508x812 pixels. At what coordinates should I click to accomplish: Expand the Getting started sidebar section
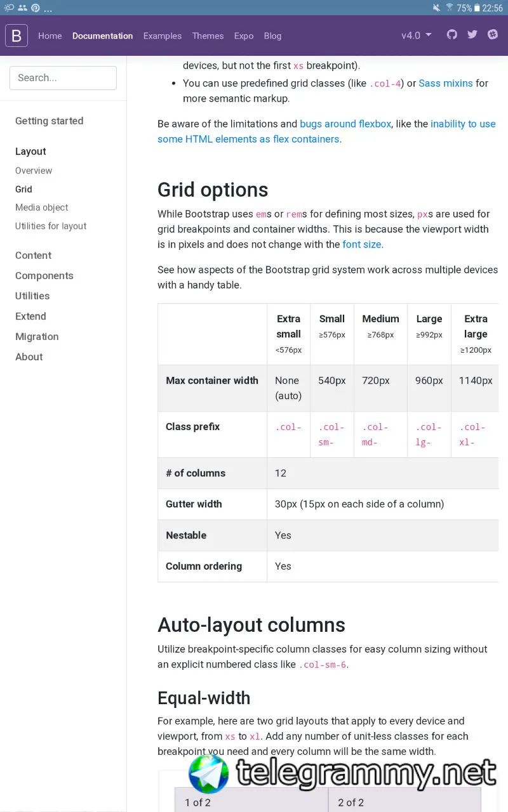[x=49, y=121]
